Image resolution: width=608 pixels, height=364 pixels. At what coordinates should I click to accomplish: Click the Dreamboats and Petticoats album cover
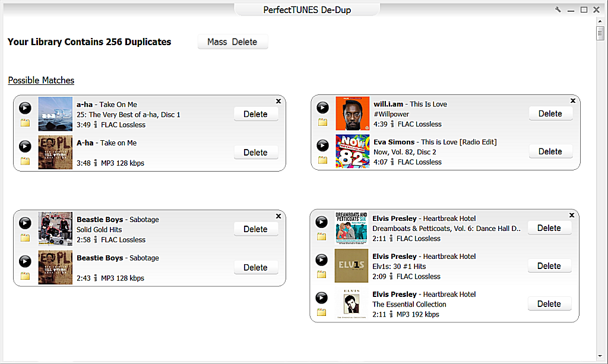pos(351,228)
